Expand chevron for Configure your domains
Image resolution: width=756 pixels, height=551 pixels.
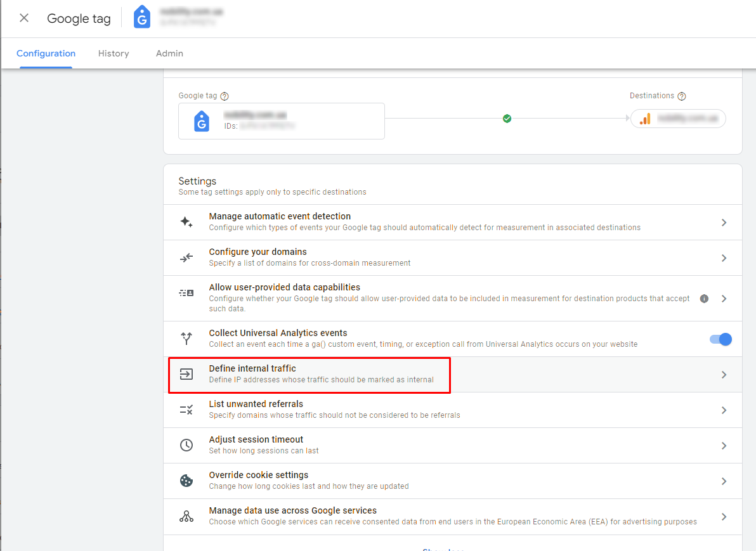click(724, 258)
